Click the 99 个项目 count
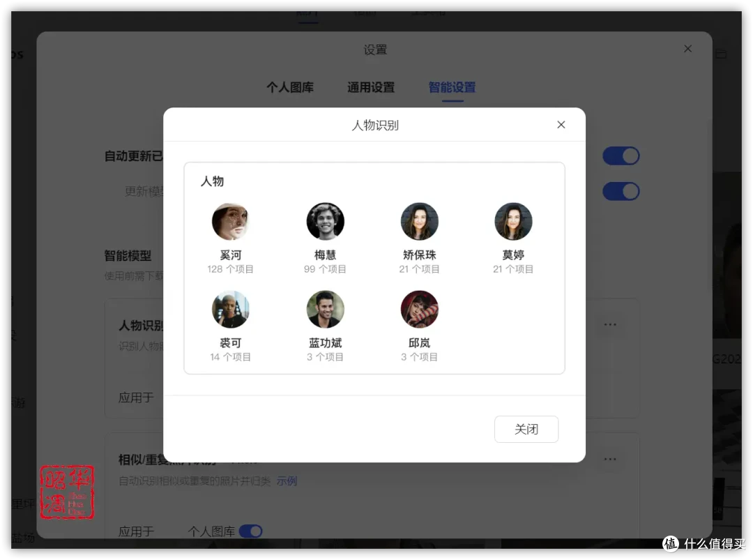Viewport: 753px width, 560px height. (325, 269)
